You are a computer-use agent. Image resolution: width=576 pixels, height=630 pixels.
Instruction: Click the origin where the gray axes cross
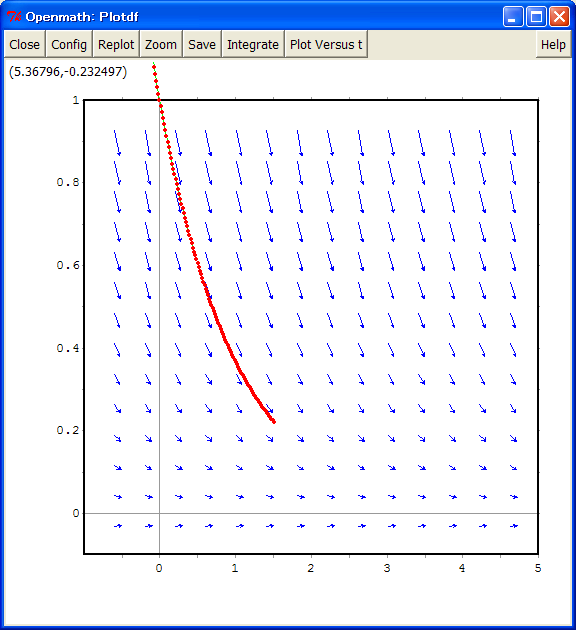tap(159, 513)
